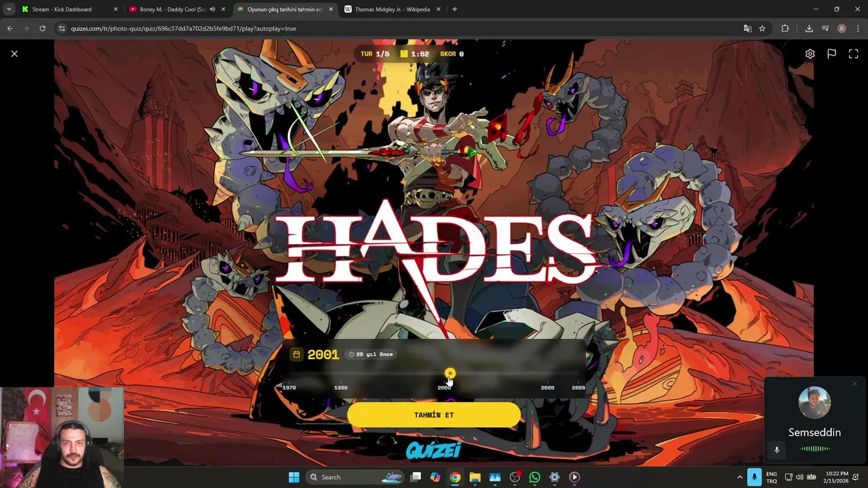Click the yellow year slider handle

click(x=450, y=373)
